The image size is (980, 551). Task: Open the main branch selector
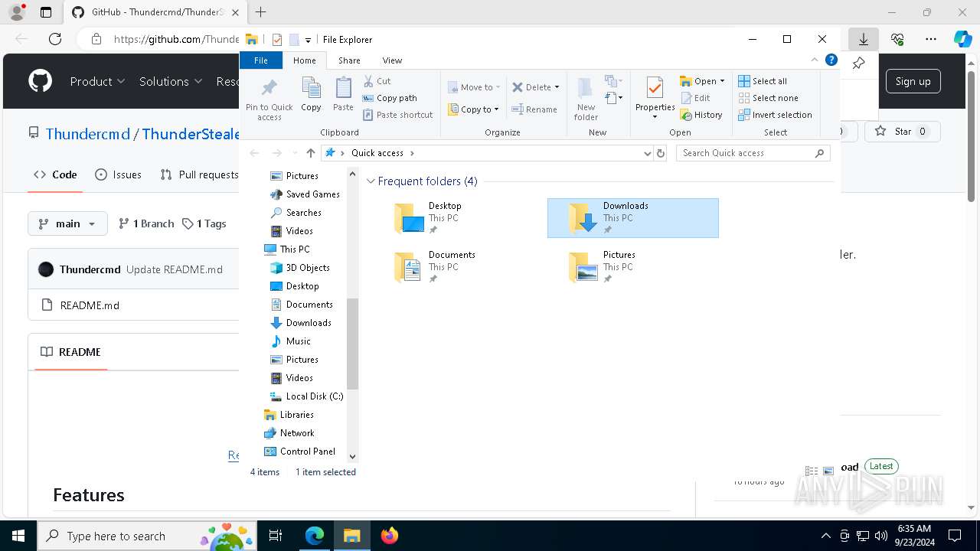pyautogui.click(x=67, y=223)
